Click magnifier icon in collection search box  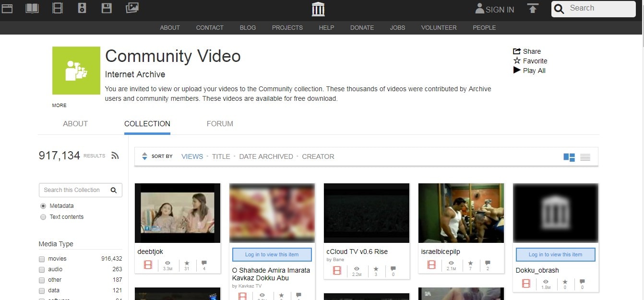114,190
